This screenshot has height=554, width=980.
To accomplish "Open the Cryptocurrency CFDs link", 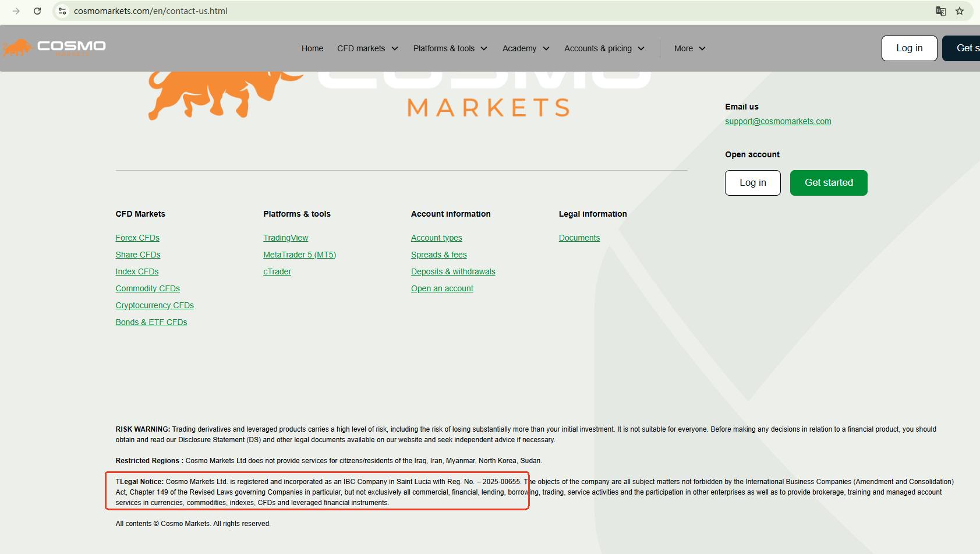I will pyautogui.click(x=154, y=305).
